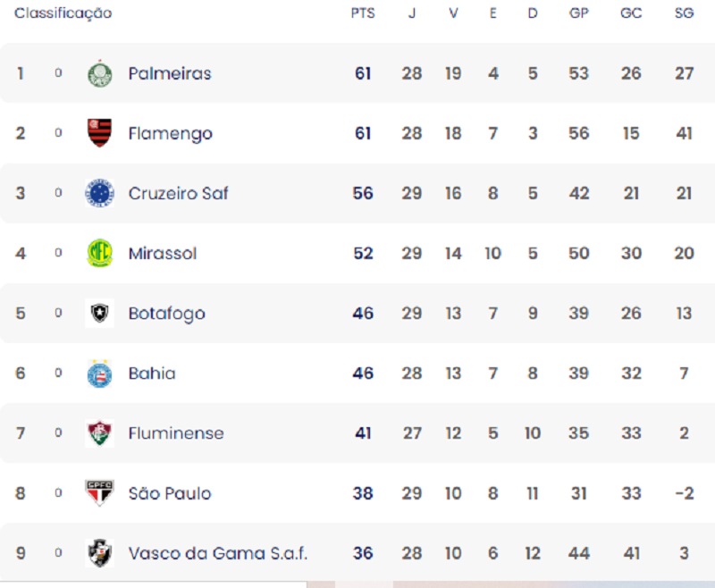Open the Palmeiras team name link
715x588 pixels.
click(x=170, y=73)
